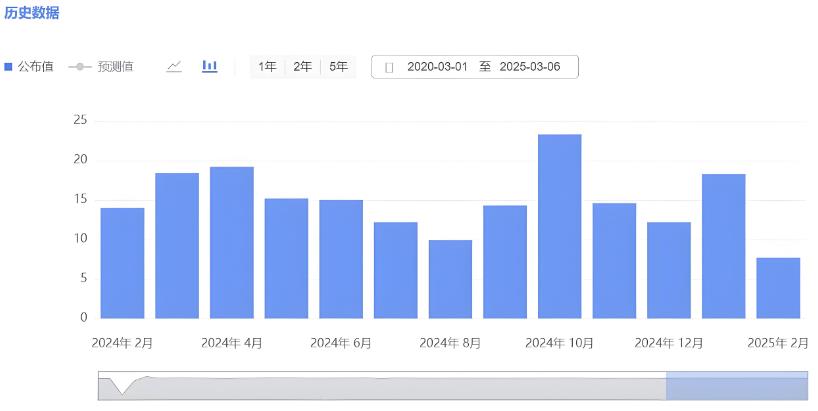Click the dip in the timeline overview
Viewport: 818px width, 411px height.
pyautogui.click(x=123, y=389)
